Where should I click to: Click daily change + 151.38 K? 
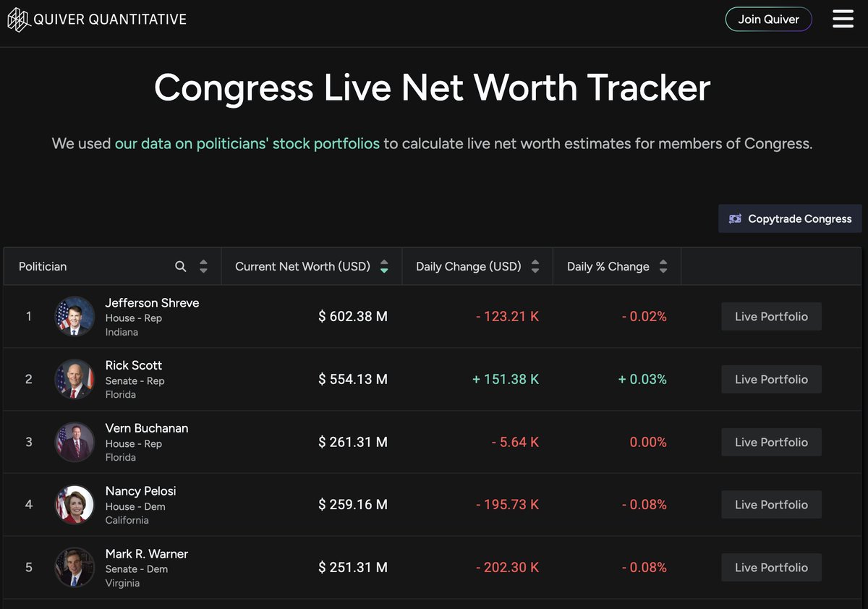point(506,379)
